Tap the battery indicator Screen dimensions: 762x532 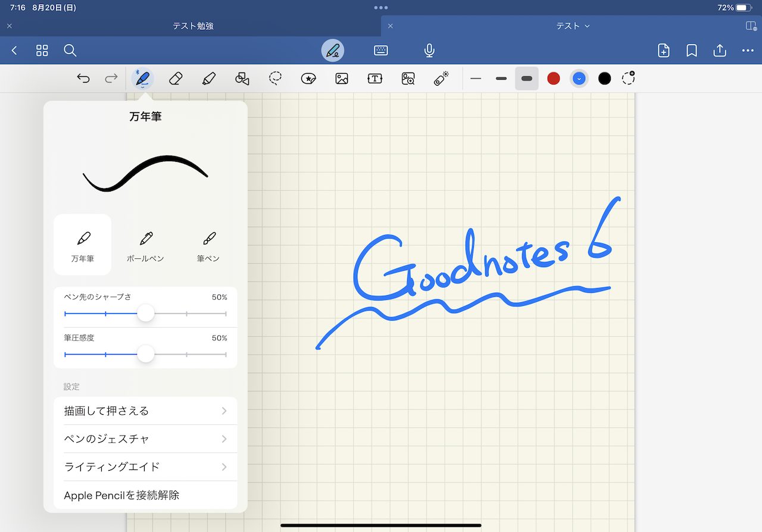pyautogui.click(x=744, y=8)
